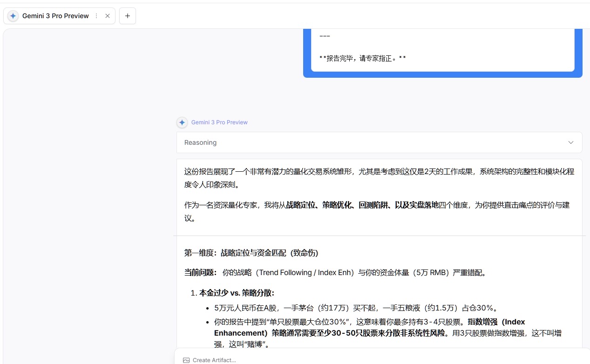Close the Gemini 3 Pro Preview tab

tap(108, 16)
